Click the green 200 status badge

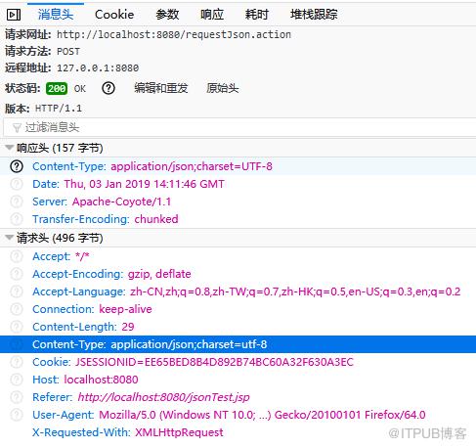57,88
